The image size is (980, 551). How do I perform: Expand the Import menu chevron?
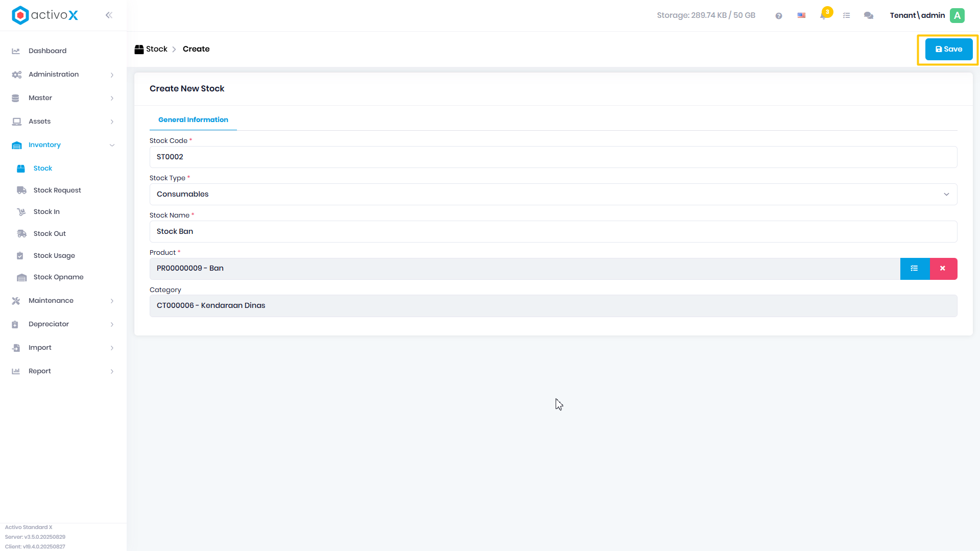coord(112,348)
